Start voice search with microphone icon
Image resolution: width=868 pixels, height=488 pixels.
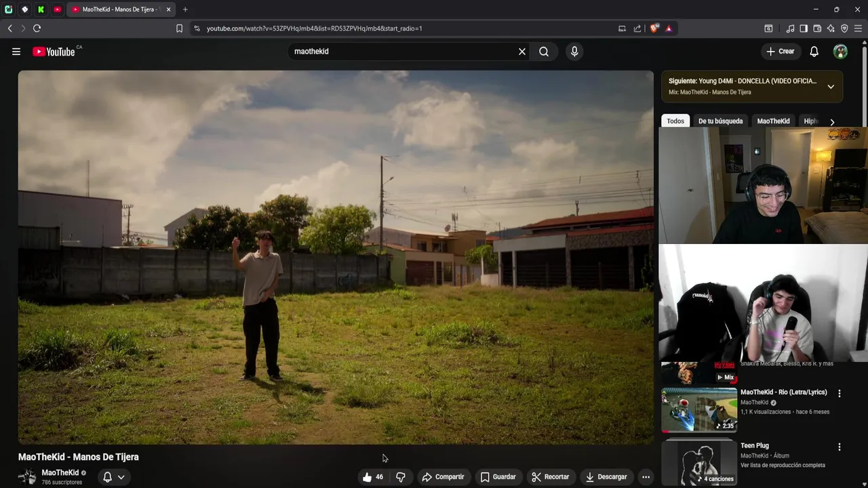coord(574,52)
